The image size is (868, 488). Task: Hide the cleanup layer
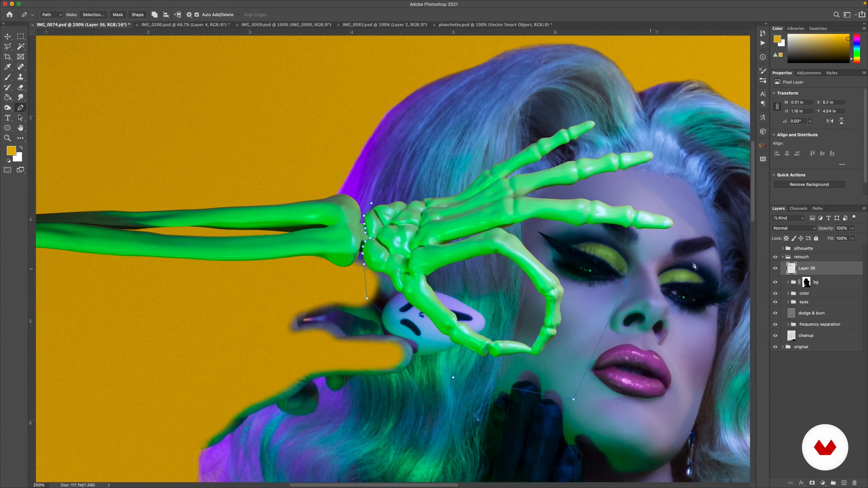point(775,335)
